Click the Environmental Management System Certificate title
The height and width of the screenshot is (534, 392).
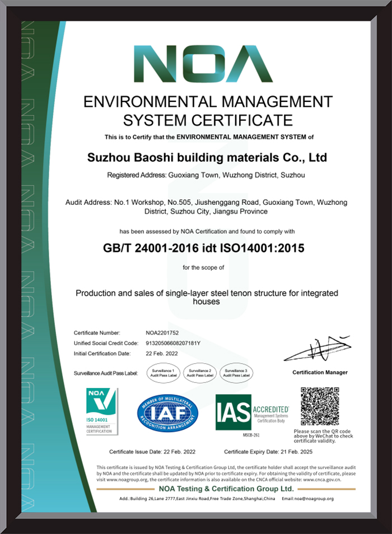pyautogui.click(x=208, y=111)
